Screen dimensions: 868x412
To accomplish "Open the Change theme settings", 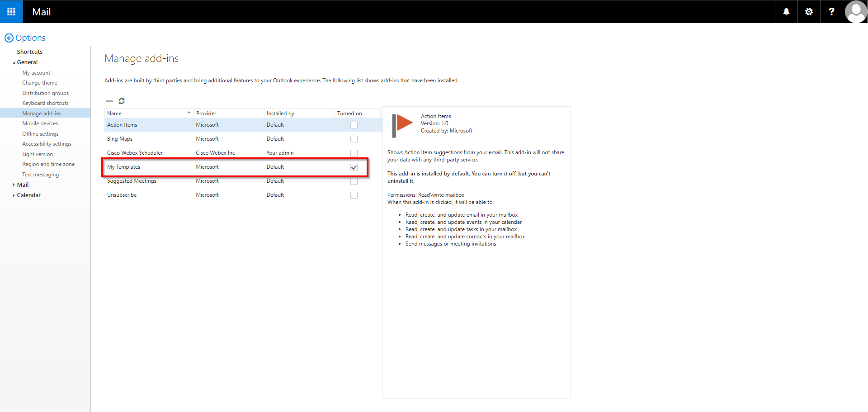I will (40, 82).
